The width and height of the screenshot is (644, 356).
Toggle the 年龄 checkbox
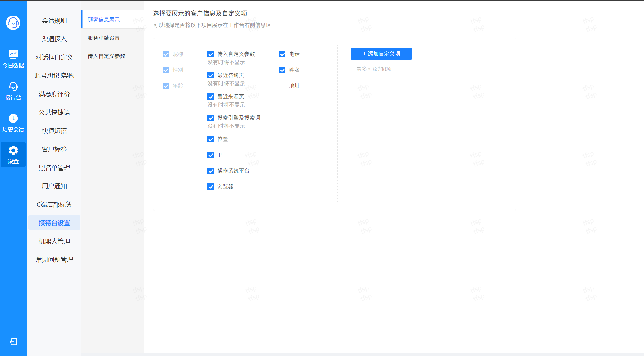[166, 86]
